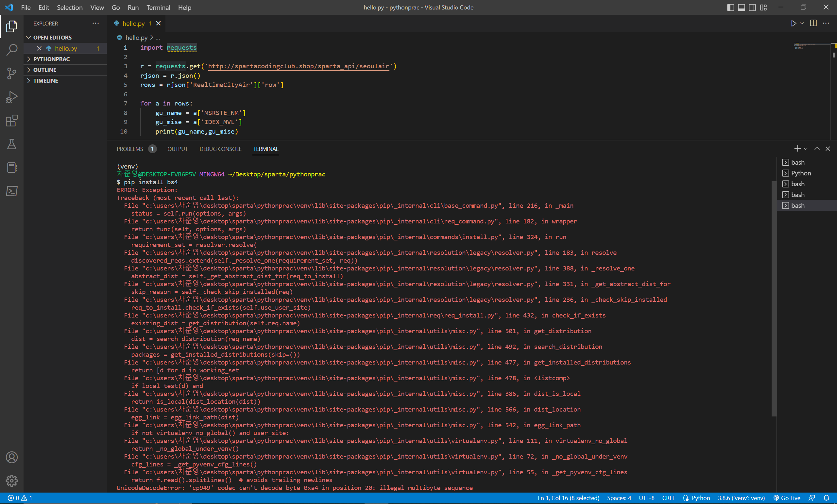This screenshot has height=504, width=837.
Task: Open notifications bell in status bar
Action: [x=827, y=498]
